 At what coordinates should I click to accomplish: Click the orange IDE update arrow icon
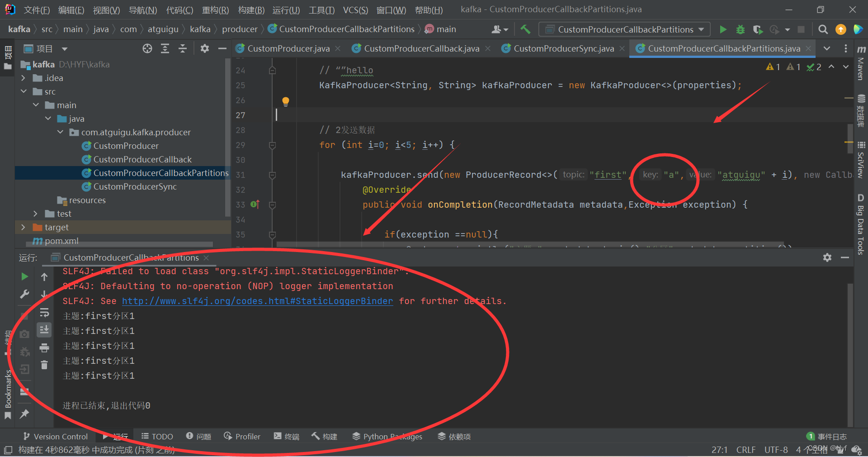click(841, 29)
